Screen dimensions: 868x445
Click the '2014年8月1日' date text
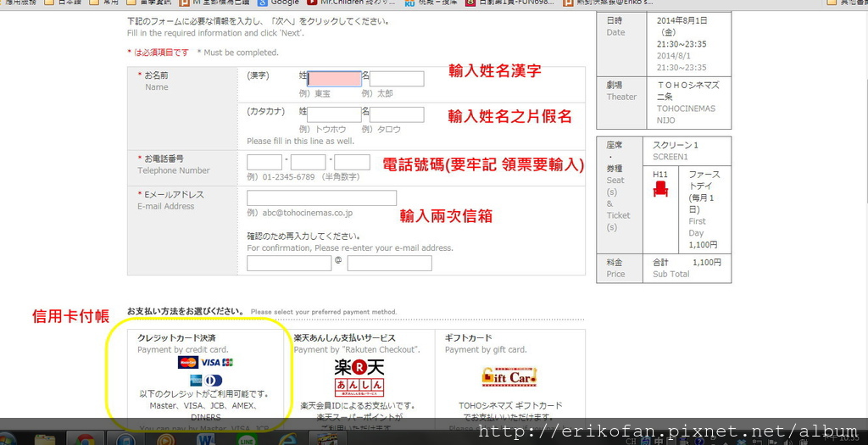click(x=682, y=20)
